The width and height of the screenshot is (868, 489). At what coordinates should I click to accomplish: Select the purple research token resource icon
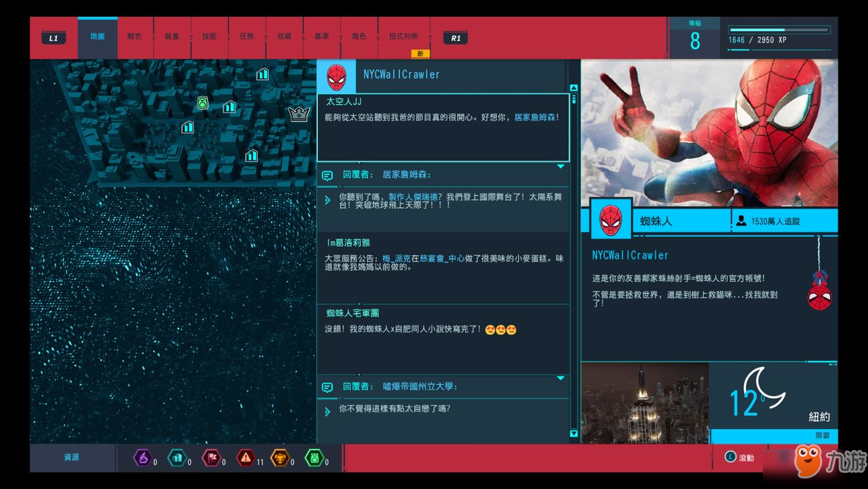[143, 457]
